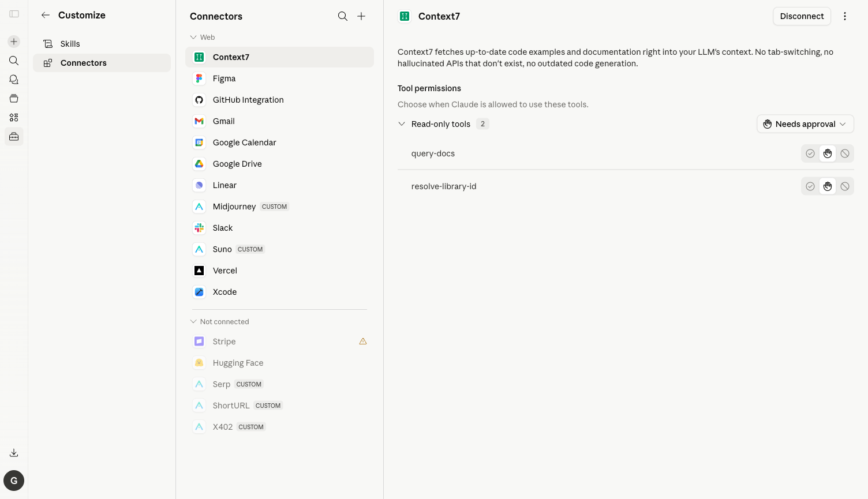Click the Tool permissions heading
Image resolution: width=868 pixels, height=499 pixels.
pyautogui.click(x=429, y=88)
